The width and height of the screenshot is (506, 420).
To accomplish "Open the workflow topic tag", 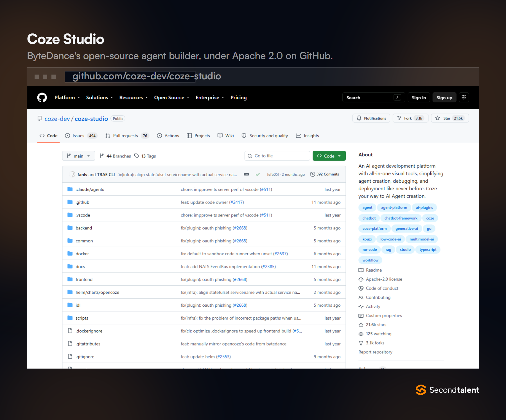I will [x=370, y=260].
